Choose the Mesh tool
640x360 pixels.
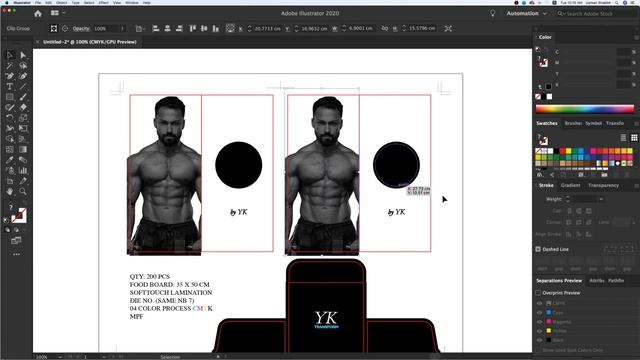point(10,149)
